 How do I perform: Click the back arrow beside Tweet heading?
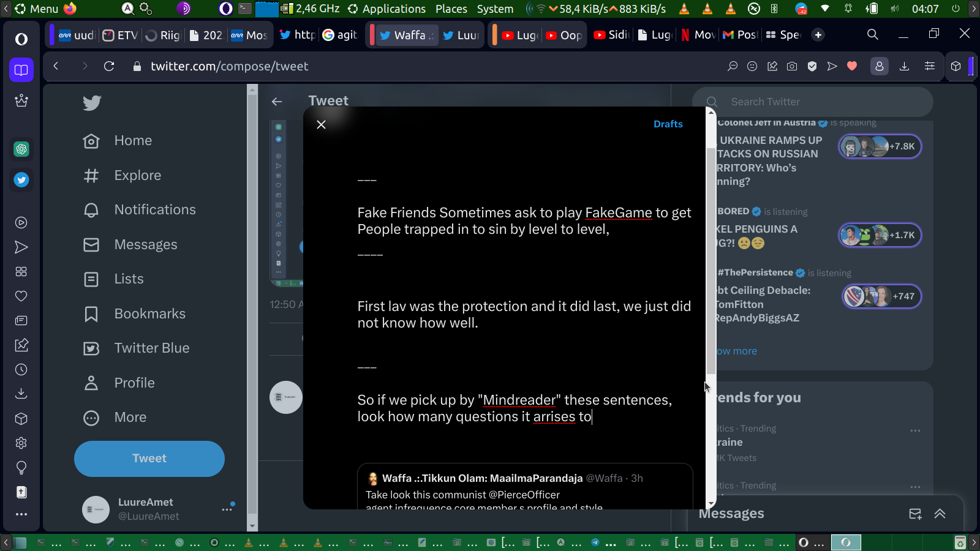(x=277, y=102)
